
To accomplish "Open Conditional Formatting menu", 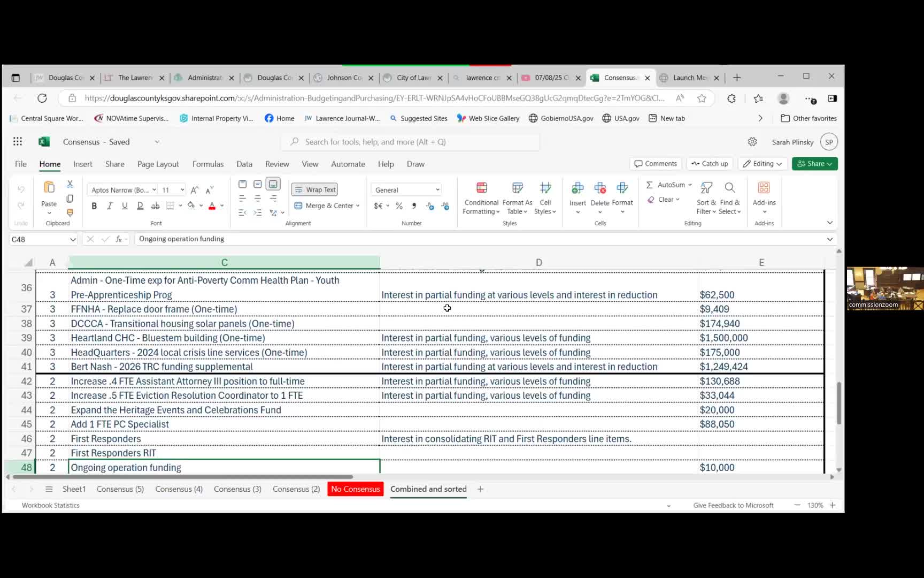I will click(x=481, y=198).
